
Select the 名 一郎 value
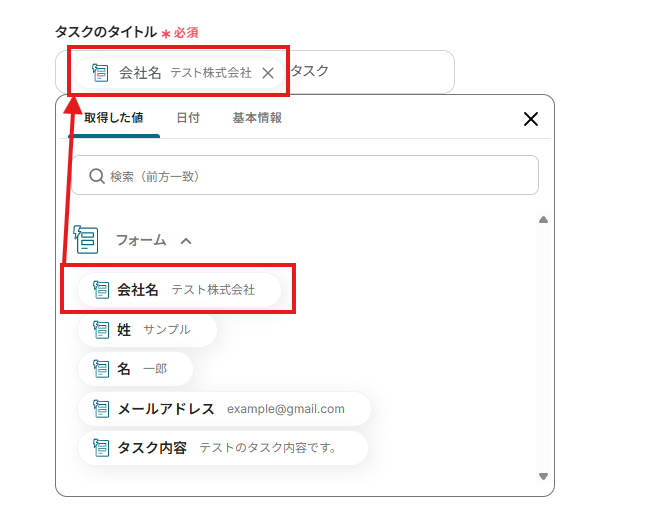tap(136, 369)
